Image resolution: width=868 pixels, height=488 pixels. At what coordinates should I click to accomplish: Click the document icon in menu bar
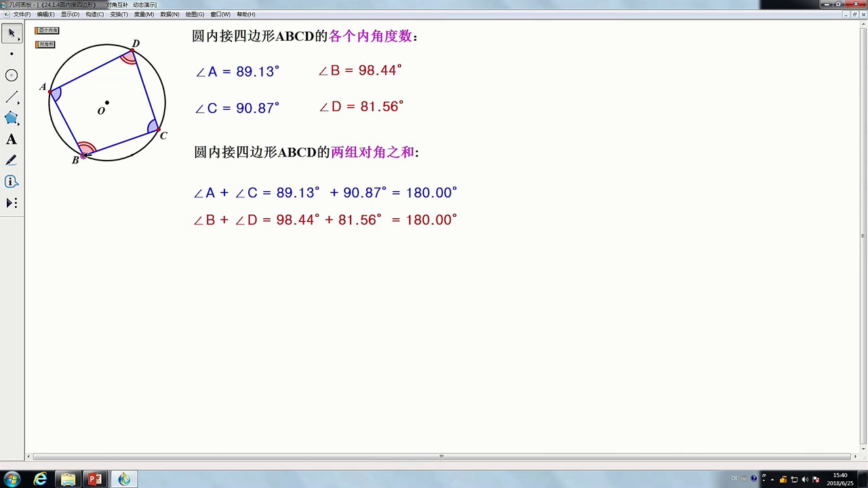(7, 14)
